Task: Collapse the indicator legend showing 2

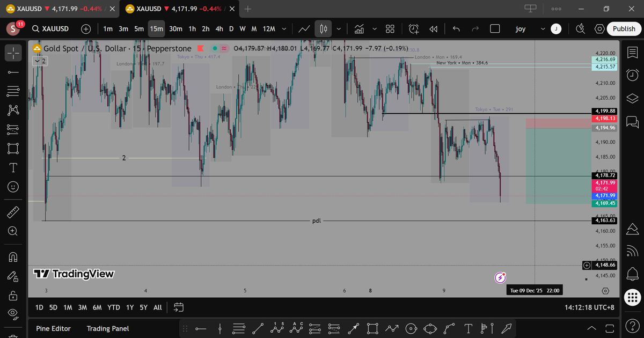Action: point(40,61)
